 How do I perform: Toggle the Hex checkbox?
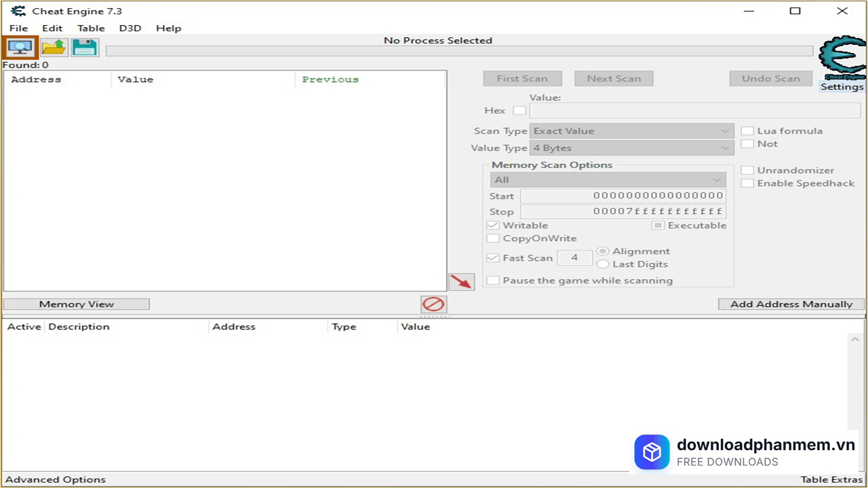[519, 110]
